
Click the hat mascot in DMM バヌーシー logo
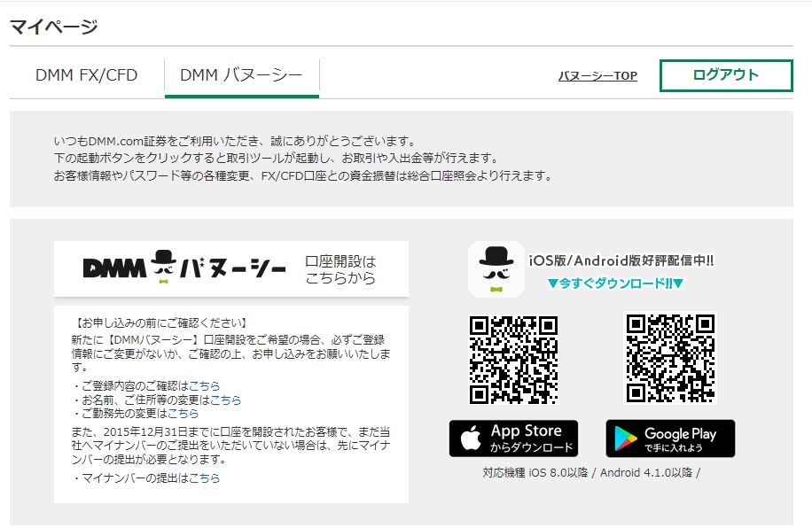click(164, 268)
